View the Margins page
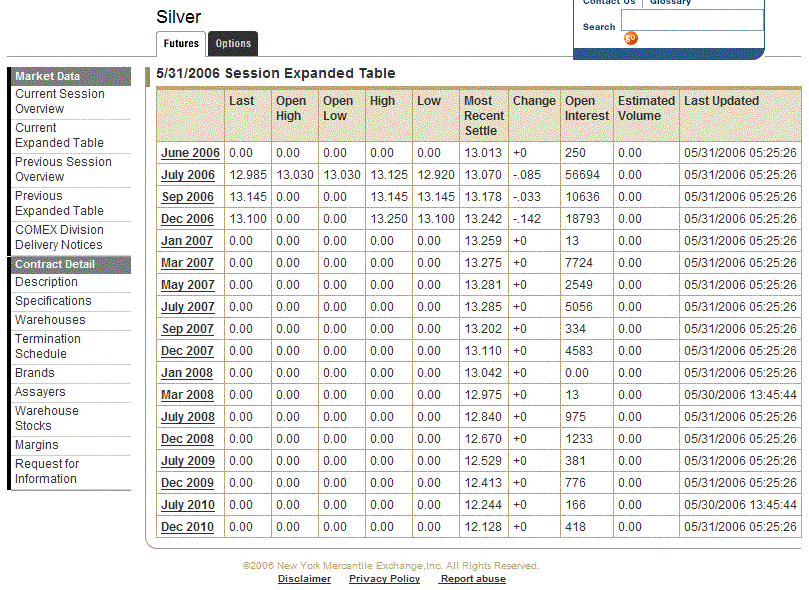Screen dimensions: 809x590 [x=37, y=445]
